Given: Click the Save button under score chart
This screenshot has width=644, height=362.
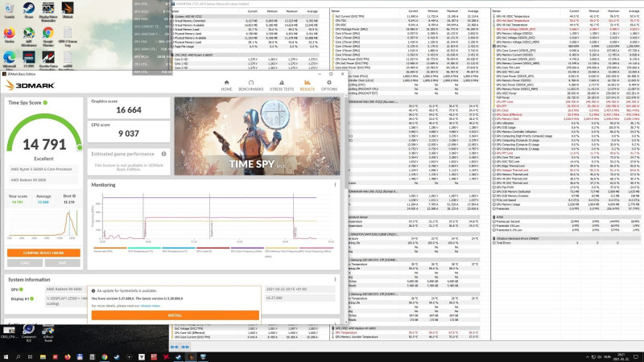Looking at the screenshot, I should pyautogui.click(x=63, y=263).
